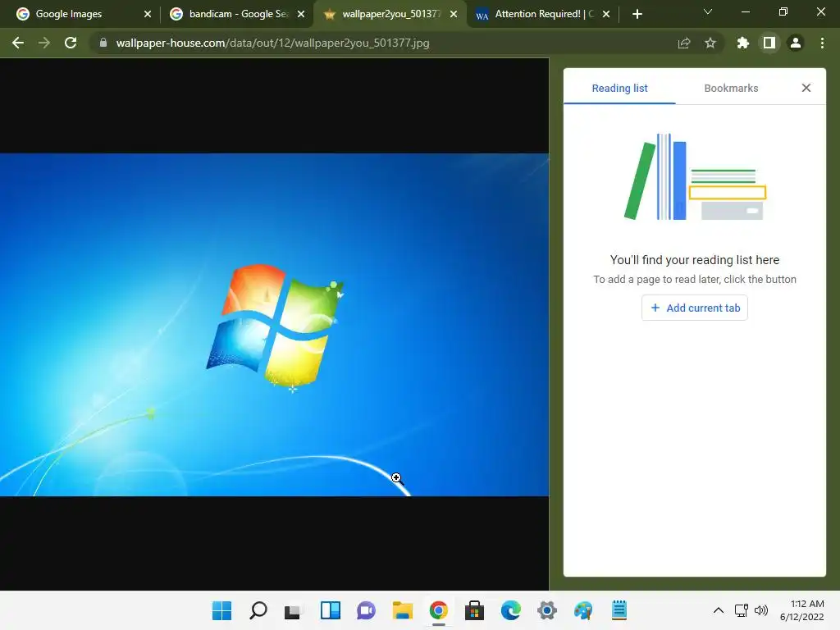Image resolution: width=840 pixels, height=630 pixels.
Task: Open the Chrome three-dot menu
Action: (x=822, y=43)
